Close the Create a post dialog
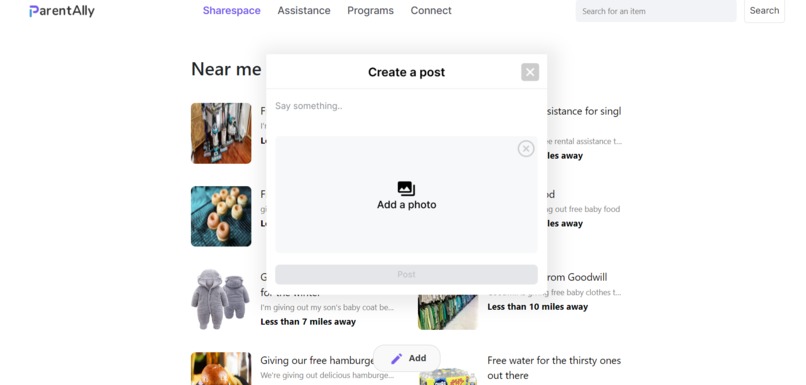The width and height of the screenshot is (806, 385). pyautogui.click(x=530, y=72)
